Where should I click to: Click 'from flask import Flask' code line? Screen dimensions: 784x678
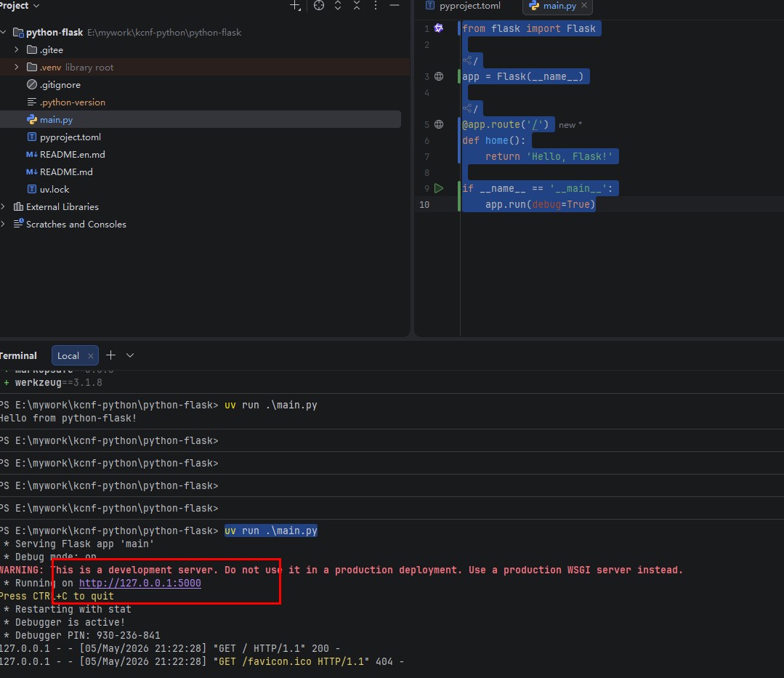coord(529,28)
